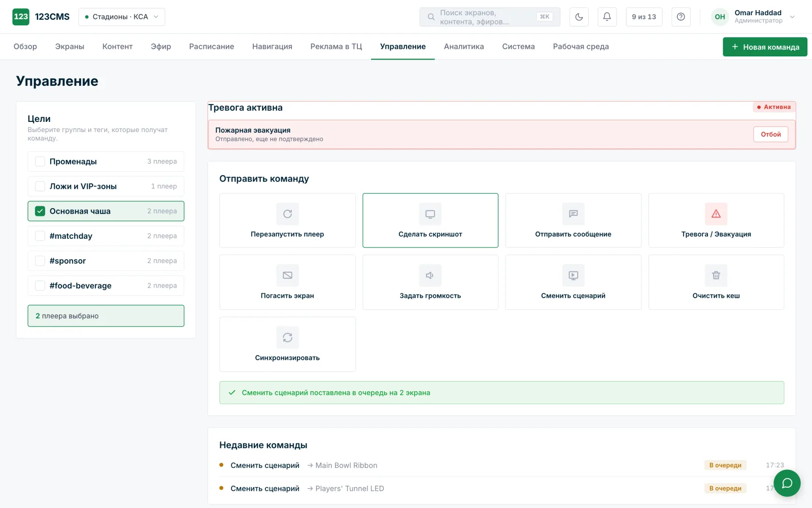Viewport: 812px width, 508px height.
Task: Uncheck the Основная чаша checkbox
Action: (40, 211)
